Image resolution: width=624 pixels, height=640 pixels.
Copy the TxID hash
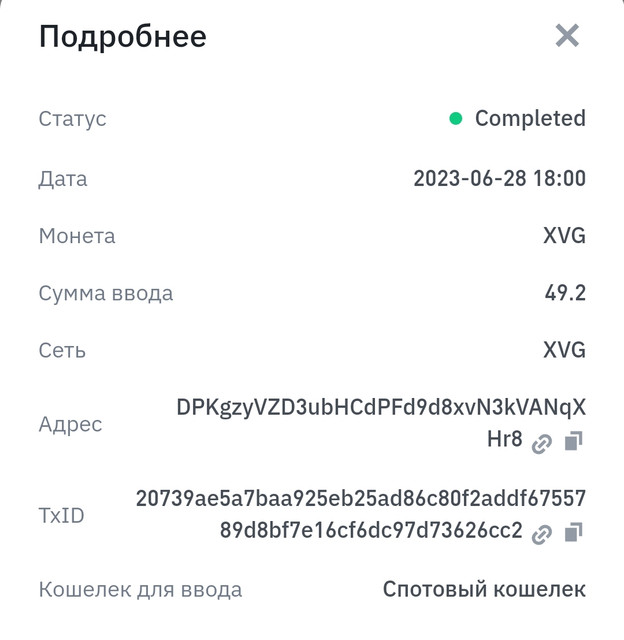[573, 532]
